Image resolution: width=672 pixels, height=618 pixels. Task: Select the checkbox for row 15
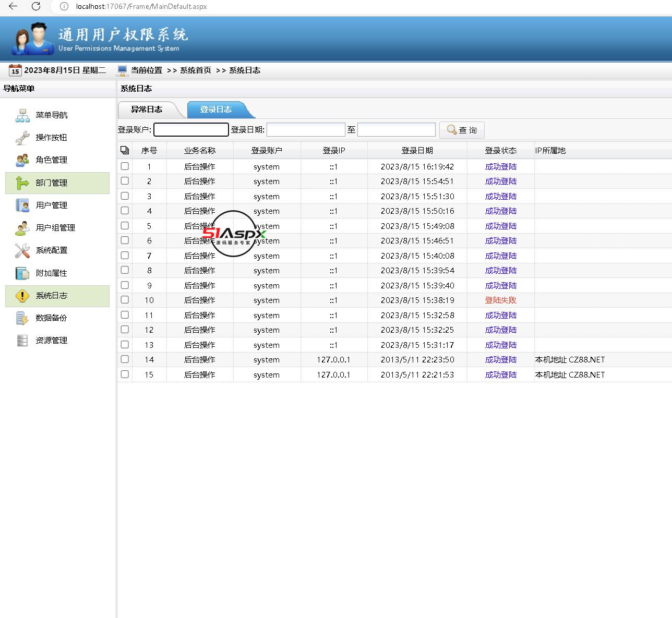(x=125, y=374)
